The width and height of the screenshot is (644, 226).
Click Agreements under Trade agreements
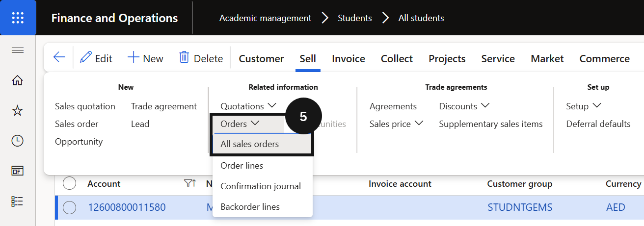point(393,106)
